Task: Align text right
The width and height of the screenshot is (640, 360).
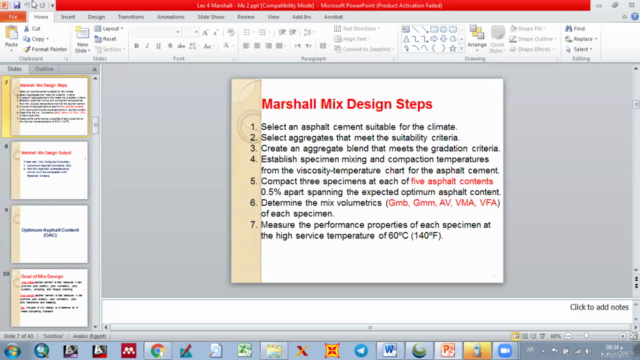Action: 268,46
